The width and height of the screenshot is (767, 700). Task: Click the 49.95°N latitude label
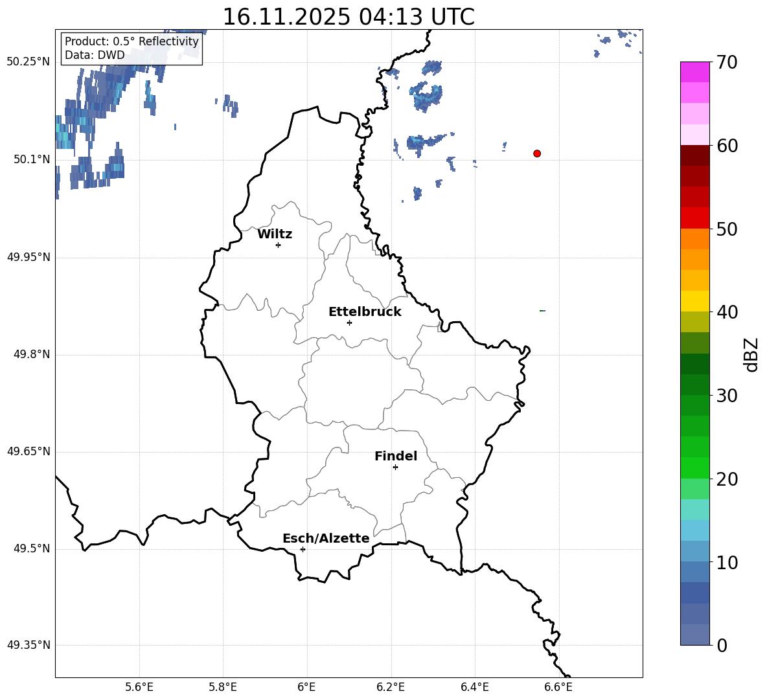tap(29, 256)
